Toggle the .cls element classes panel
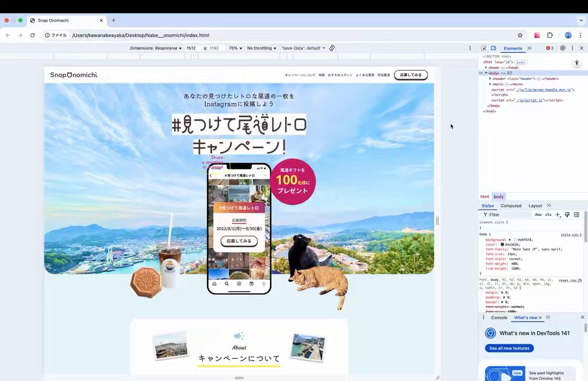 pos(548,215)
